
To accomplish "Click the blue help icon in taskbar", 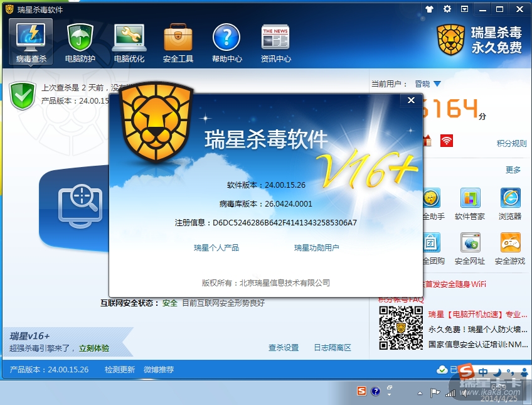I will [x=375, y=391].
